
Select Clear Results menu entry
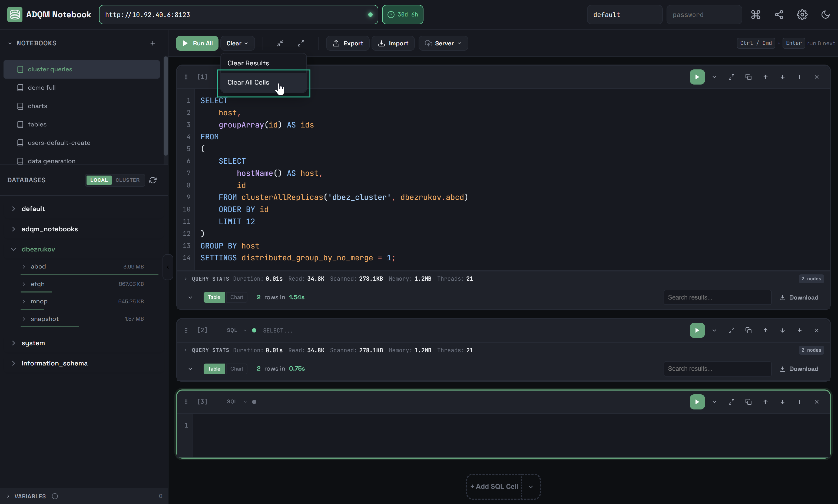pyautogui.click(x=248, y=63)
